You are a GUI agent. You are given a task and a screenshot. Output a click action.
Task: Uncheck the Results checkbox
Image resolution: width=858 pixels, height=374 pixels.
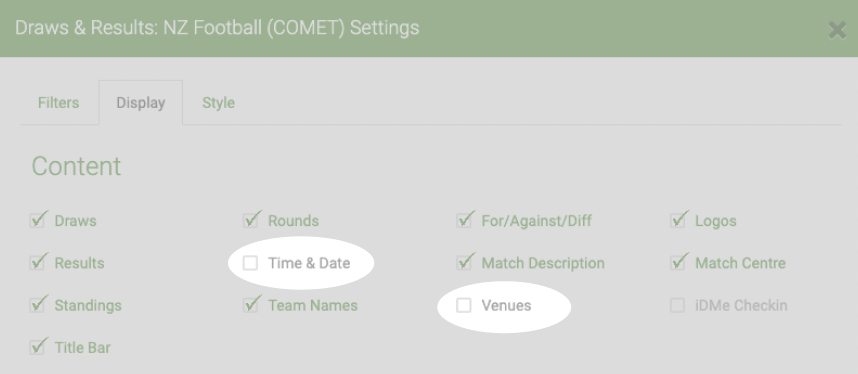pyautogui.click(x=37, y=263)
